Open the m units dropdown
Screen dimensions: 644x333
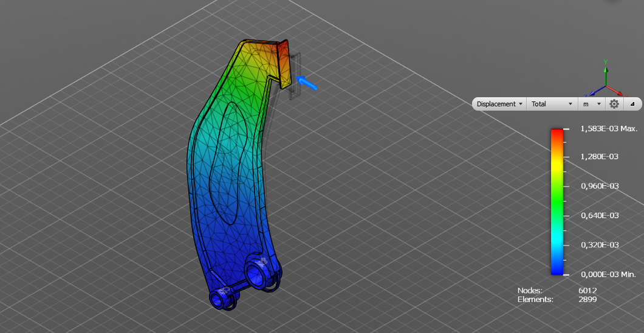[591, 104]
